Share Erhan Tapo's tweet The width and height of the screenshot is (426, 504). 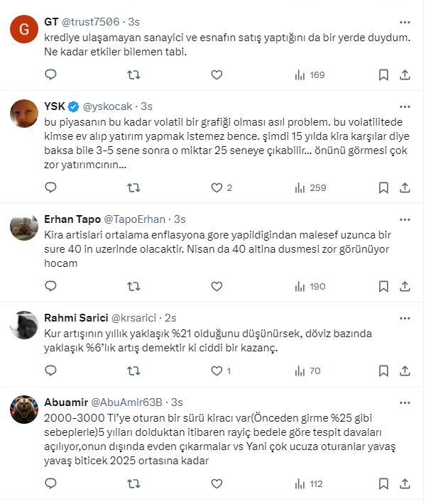(405, 286)
